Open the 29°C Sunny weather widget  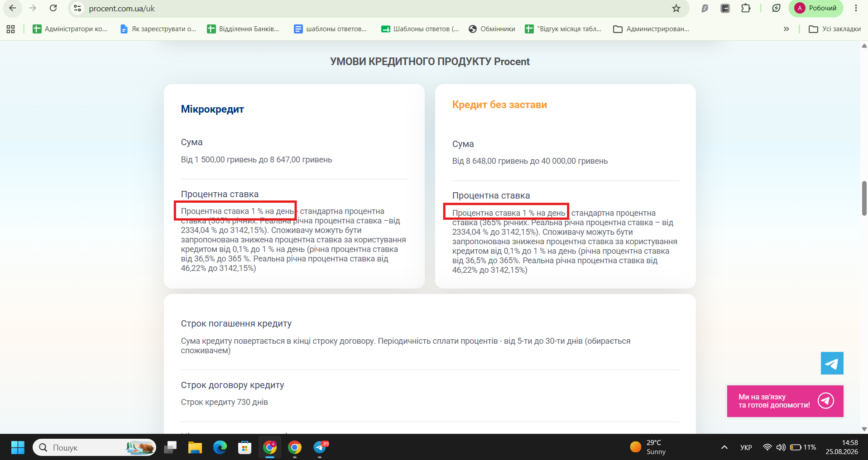pos(648,447)
